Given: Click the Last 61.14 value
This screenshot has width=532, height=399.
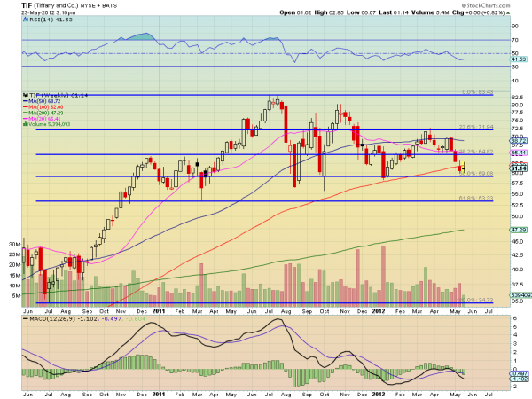Looking at the screenshot, I should (394, 12).
